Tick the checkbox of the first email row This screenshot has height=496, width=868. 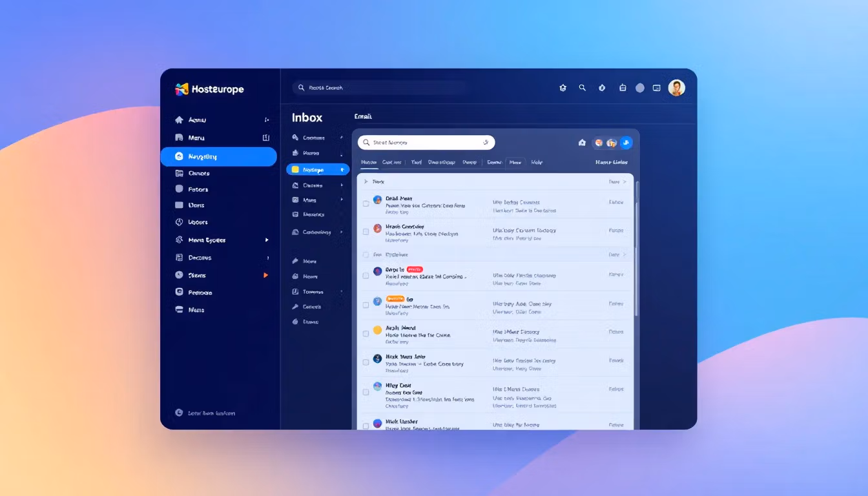coord(366,203)
